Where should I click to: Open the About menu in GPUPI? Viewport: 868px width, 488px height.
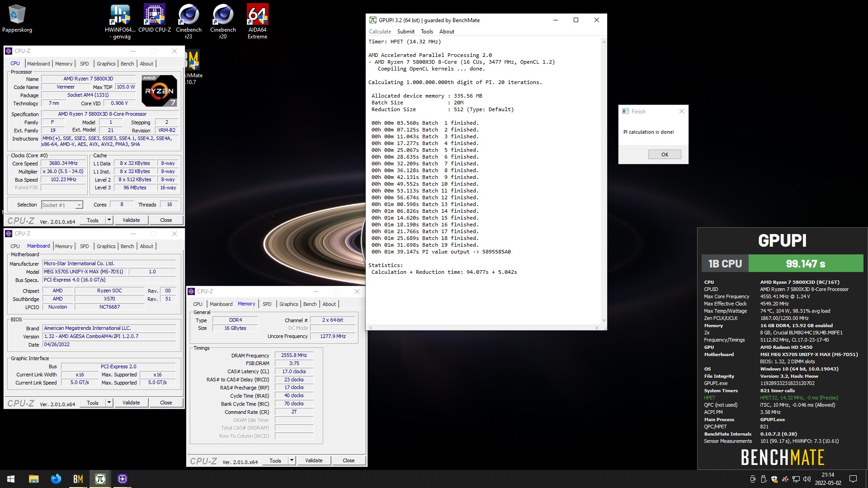click(x=447, y=32)
